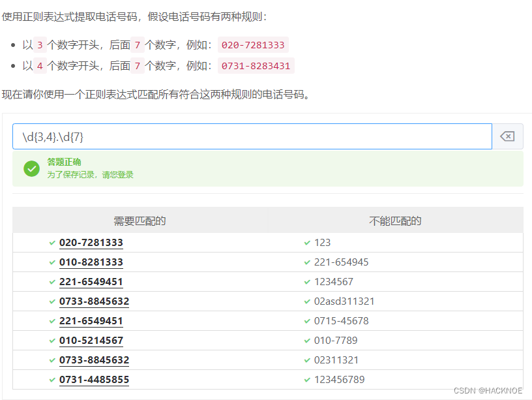Click the checkmark beside 0731-4485855

click(x=52, y=380)
